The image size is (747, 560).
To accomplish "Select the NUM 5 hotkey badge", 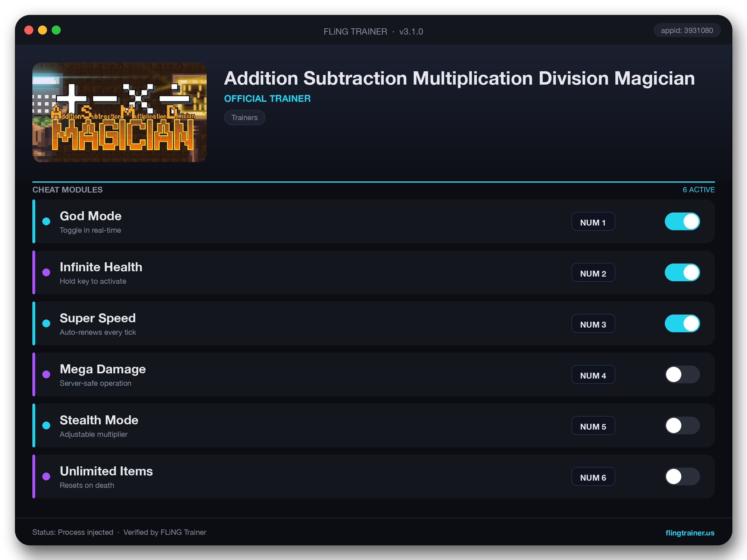I will pos(593,426).
